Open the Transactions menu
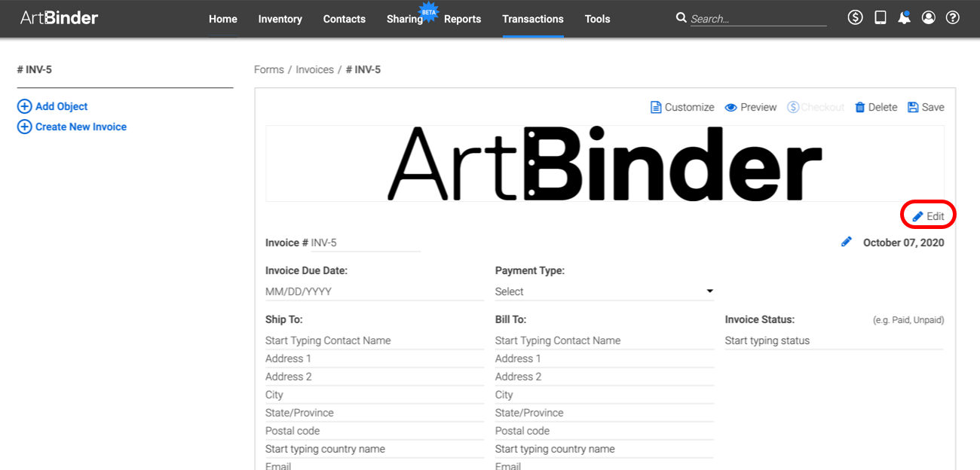 point(533,19)
